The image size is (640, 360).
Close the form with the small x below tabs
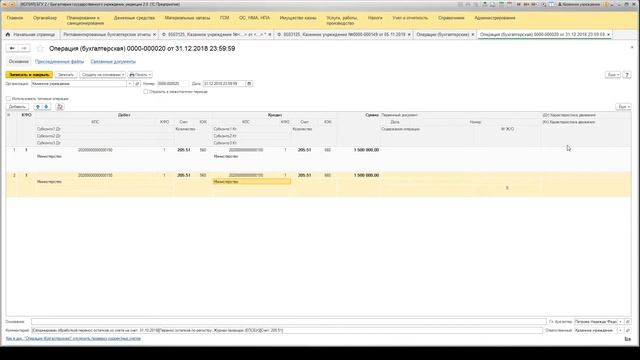pos(632,47)
